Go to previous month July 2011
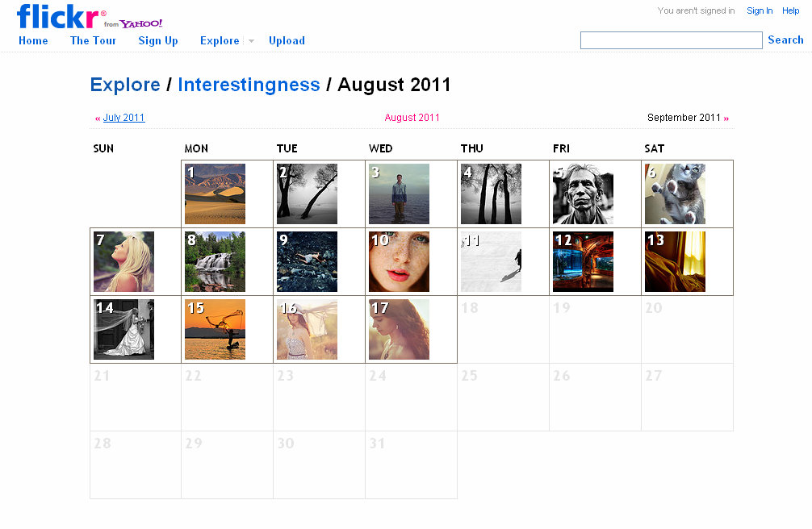This screenshot has height=529, width=812. point(123,118)
